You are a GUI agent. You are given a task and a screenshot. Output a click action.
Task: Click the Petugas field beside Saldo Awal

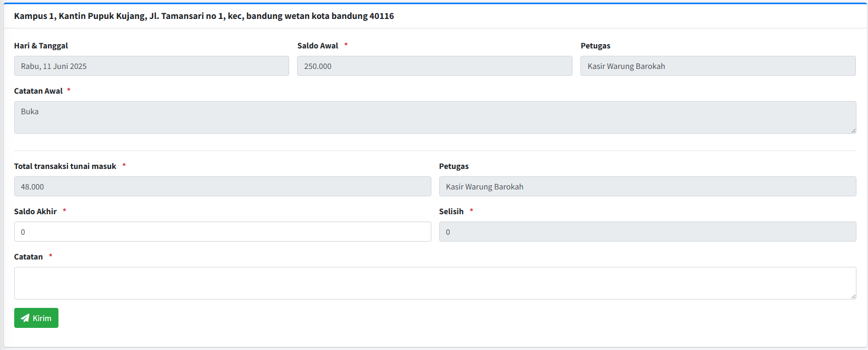tap(717, 66)
